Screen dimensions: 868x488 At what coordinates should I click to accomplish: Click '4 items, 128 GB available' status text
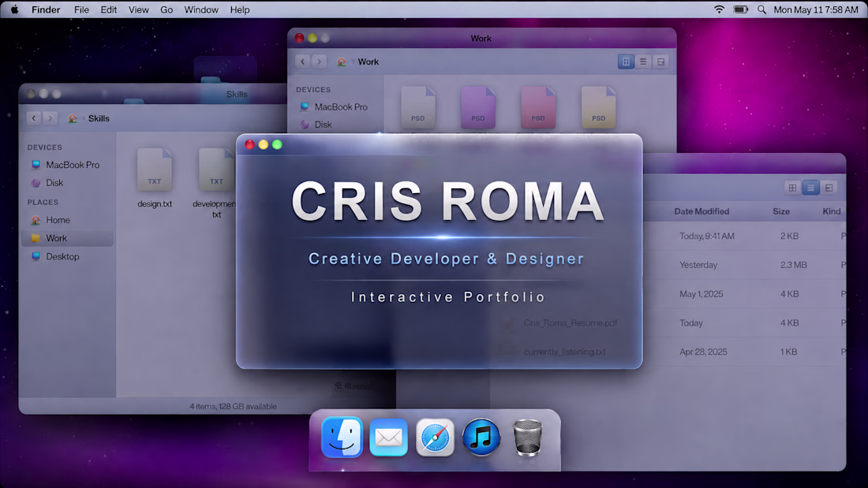tap(233, 406)
